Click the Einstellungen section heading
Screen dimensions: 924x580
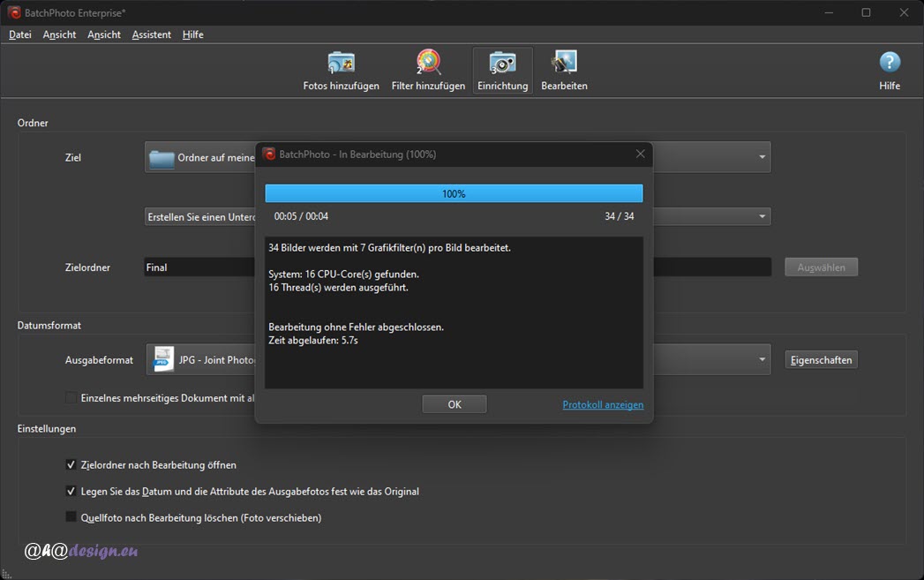[47, 428]
